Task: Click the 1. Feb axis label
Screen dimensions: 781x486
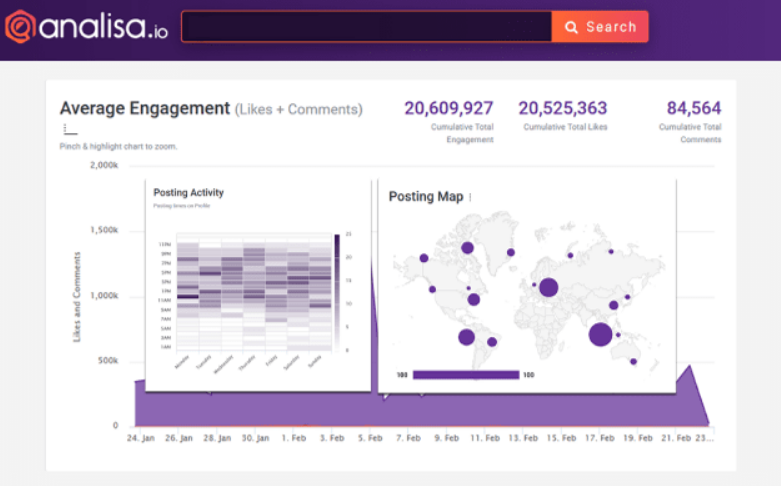Action: click(293, 438)
